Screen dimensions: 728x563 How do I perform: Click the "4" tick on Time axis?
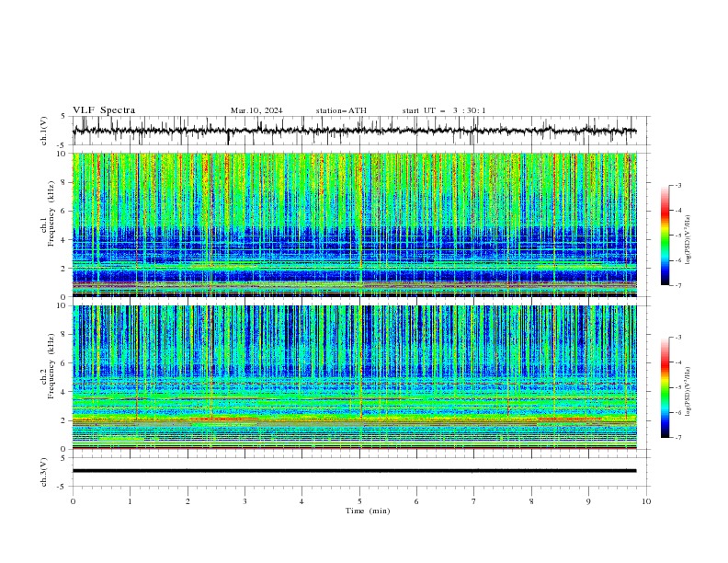pyautogui.click(x=302, y=501)
